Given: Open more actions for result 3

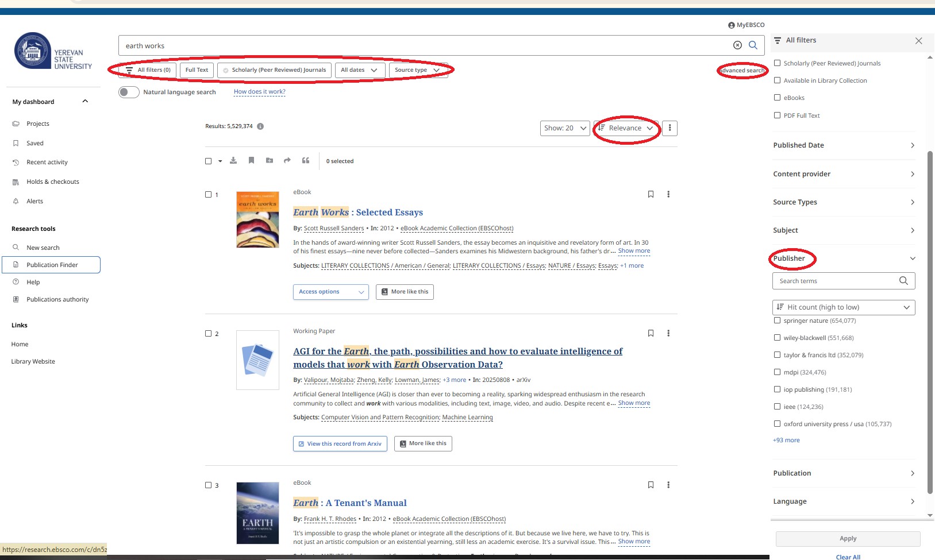Looking at the screenshot, I should click(x=668, y=485).
